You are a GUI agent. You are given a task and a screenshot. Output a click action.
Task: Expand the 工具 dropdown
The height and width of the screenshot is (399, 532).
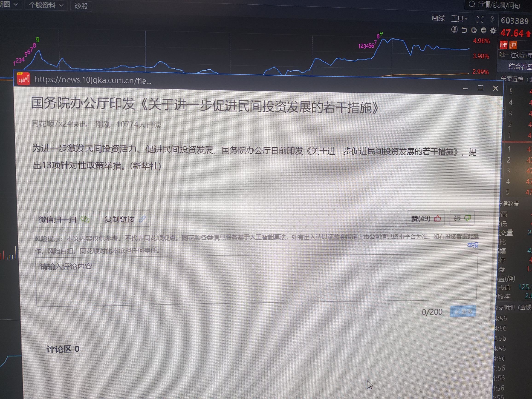pyautogui.click(x=459, y=18)
